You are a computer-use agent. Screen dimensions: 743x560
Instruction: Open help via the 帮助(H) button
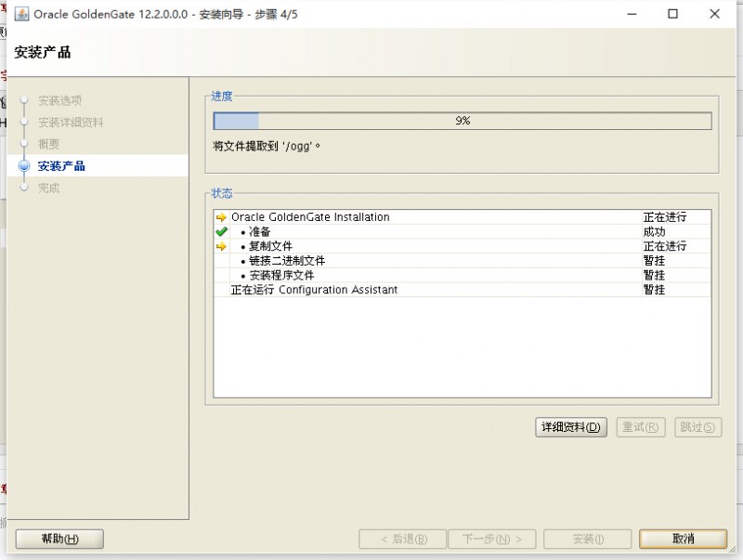(59, 539)
